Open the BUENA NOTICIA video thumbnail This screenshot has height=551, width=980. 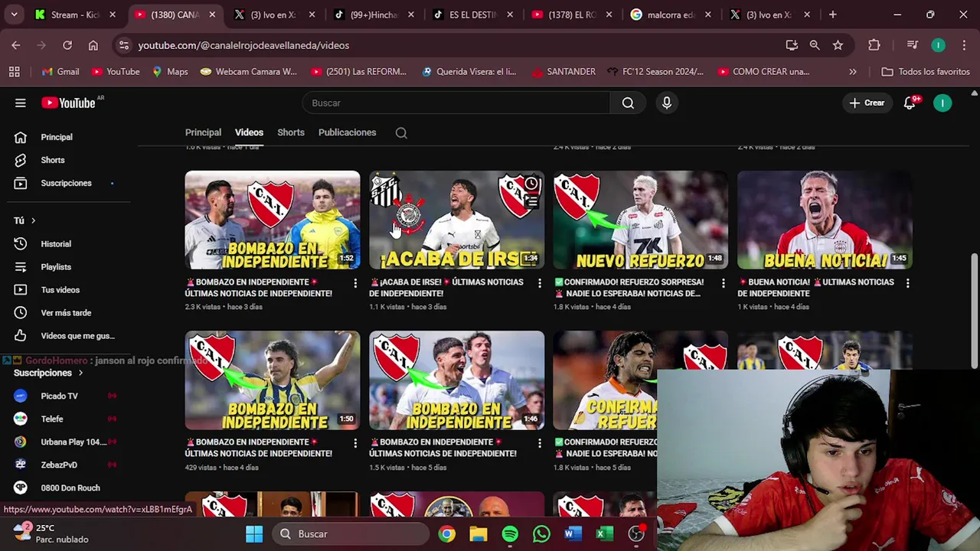point(825,220)
